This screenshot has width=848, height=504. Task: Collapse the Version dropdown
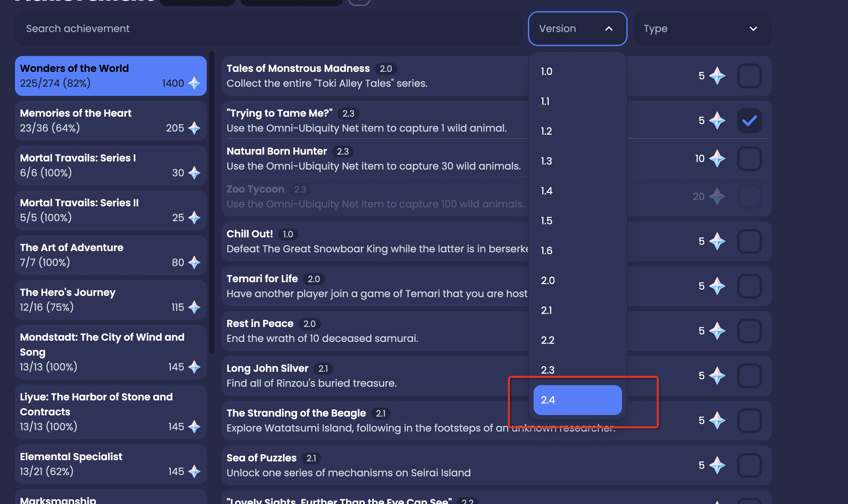click(577, 29)
